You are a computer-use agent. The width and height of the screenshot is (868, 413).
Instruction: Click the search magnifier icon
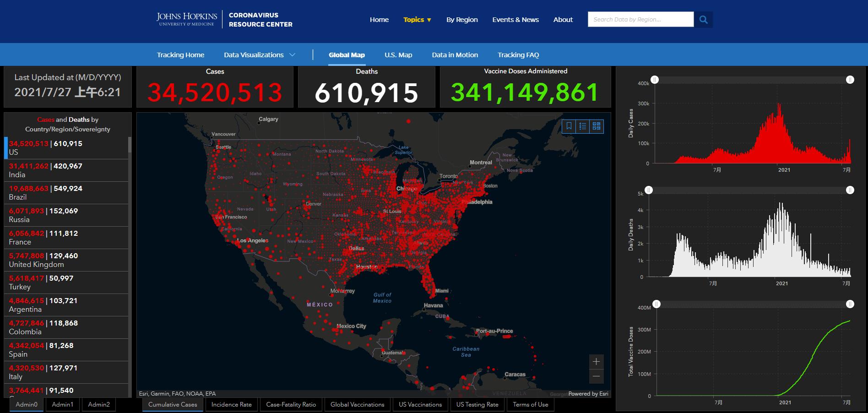tap(704, 20)
